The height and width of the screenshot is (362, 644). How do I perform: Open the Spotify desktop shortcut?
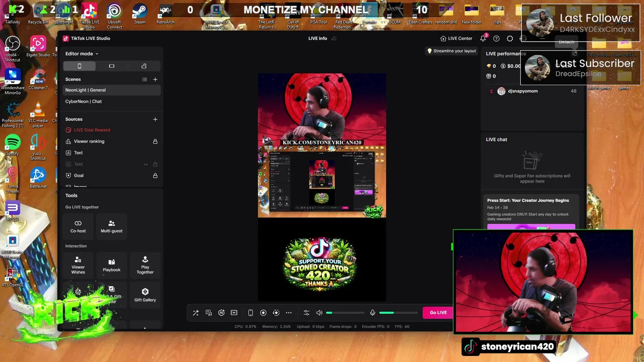(x=13, y=145)
